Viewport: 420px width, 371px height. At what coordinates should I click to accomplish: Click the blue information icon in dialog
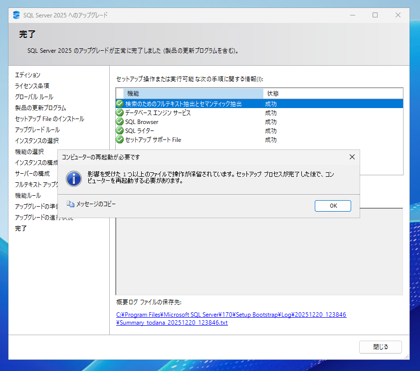pos(74,178)
